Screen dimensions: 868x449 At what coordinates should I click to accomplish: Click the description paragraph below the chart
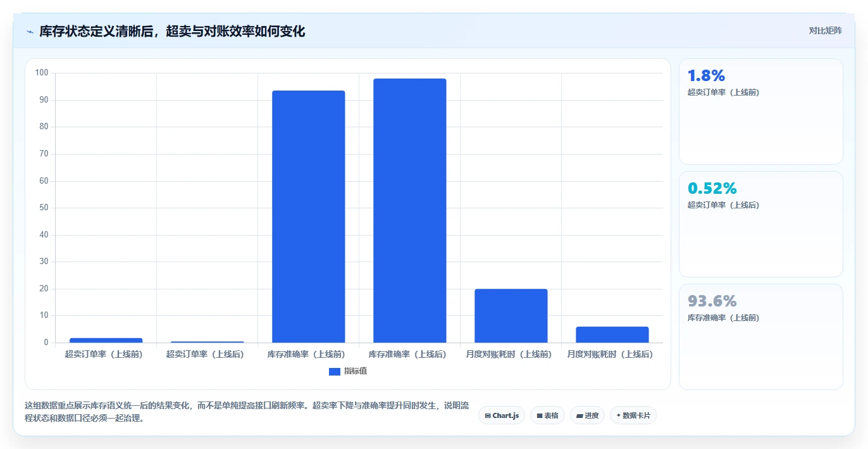tap(247, 412)
